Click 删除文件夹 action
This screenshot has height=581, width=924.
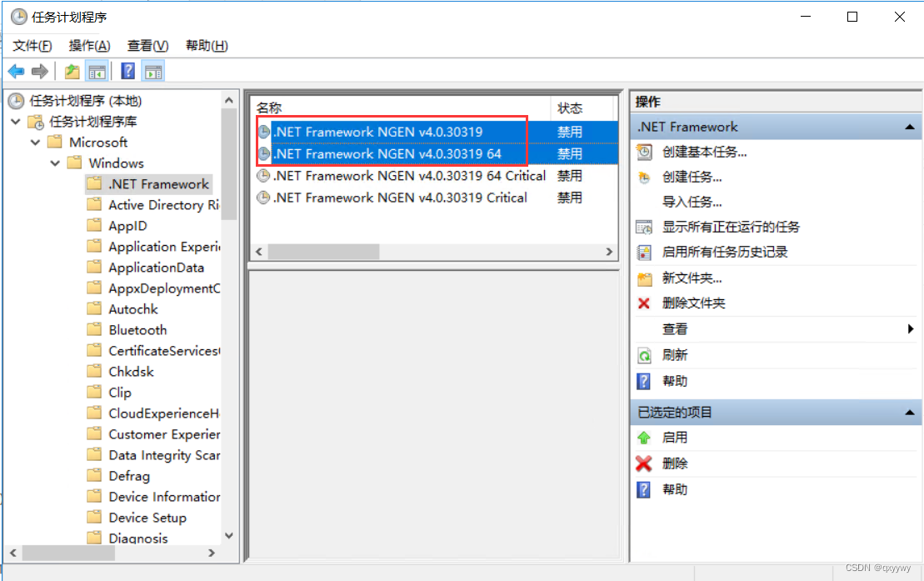[693, 303]
